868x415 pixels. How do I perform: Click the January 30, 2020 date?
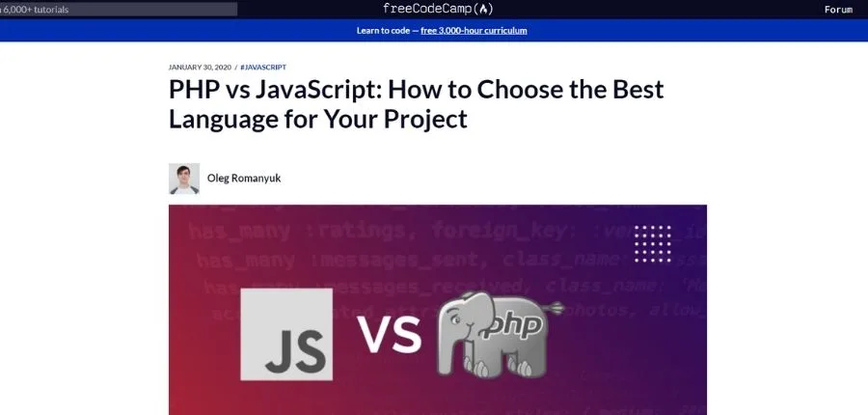coord(199,68)
